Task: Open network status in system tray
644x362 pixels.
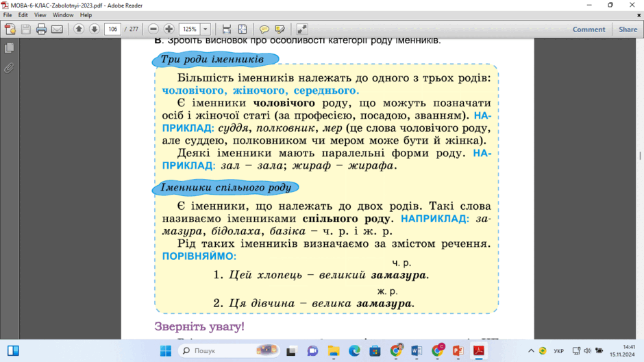Action: tap(576, 351)
